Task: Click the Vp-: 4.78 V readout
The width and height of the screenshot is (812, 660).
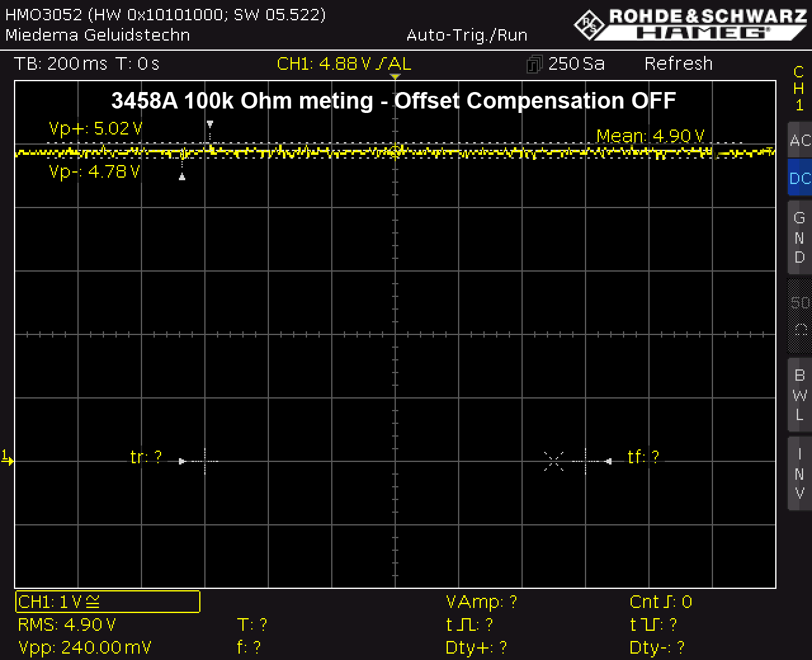Action: 95,172
